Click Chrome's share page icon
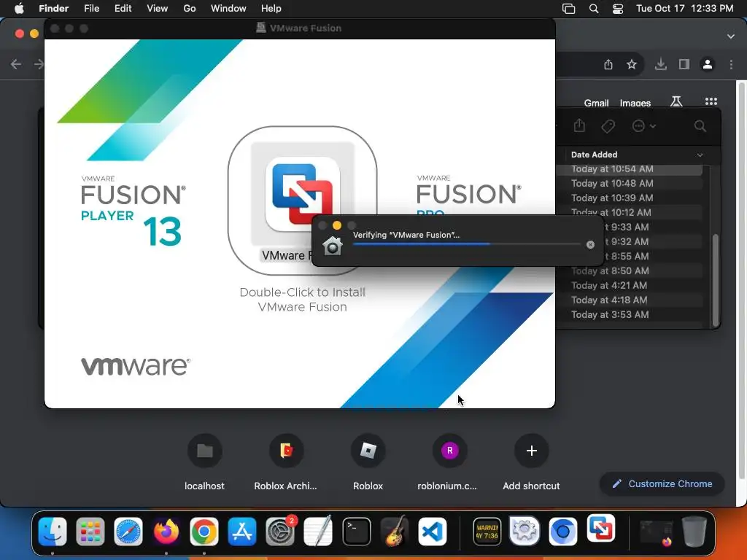The height and width of the screenshot is (560, 747). 608,64
